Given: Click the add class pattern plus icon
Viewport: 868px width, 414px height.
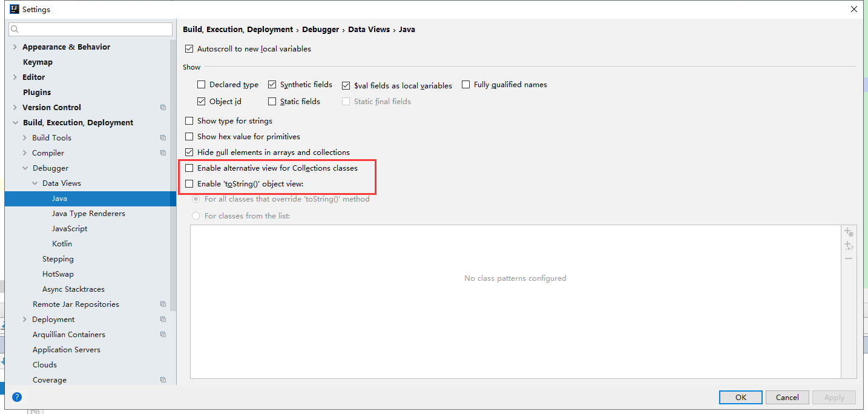Looking at the screenshot, I should coord(849,232).
